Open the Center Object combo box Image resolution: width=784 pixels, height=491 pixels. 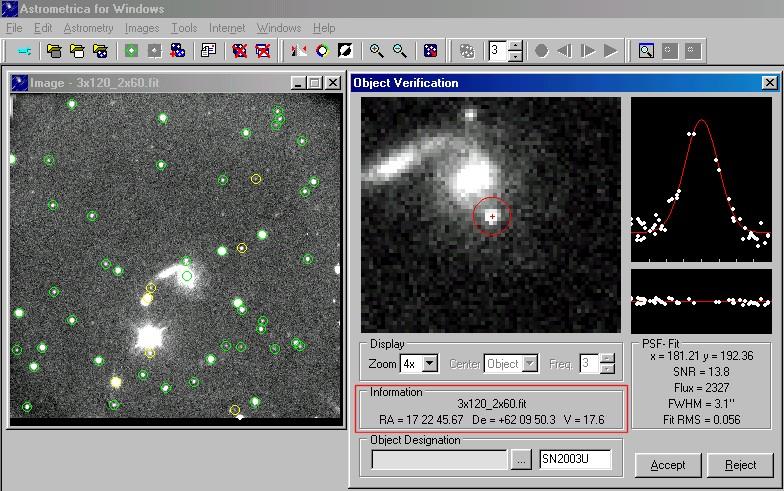512,364
